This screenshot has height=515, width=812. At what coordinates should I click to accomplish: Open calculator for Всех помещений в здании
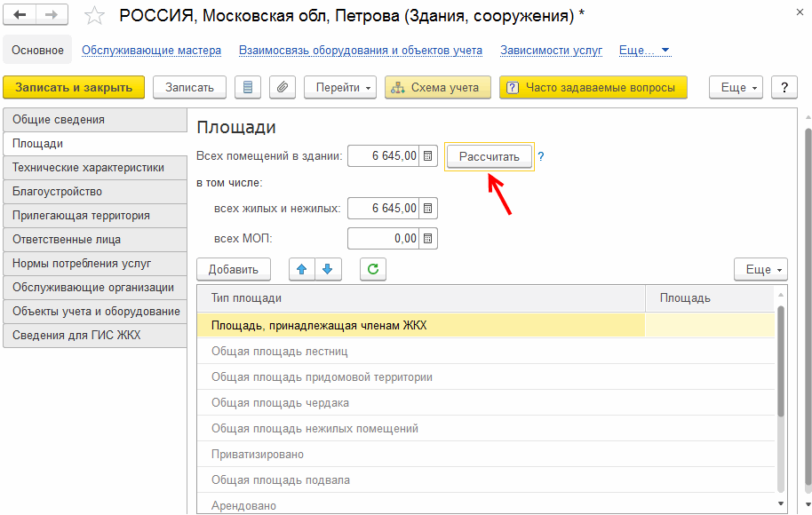tap(427, 155)
